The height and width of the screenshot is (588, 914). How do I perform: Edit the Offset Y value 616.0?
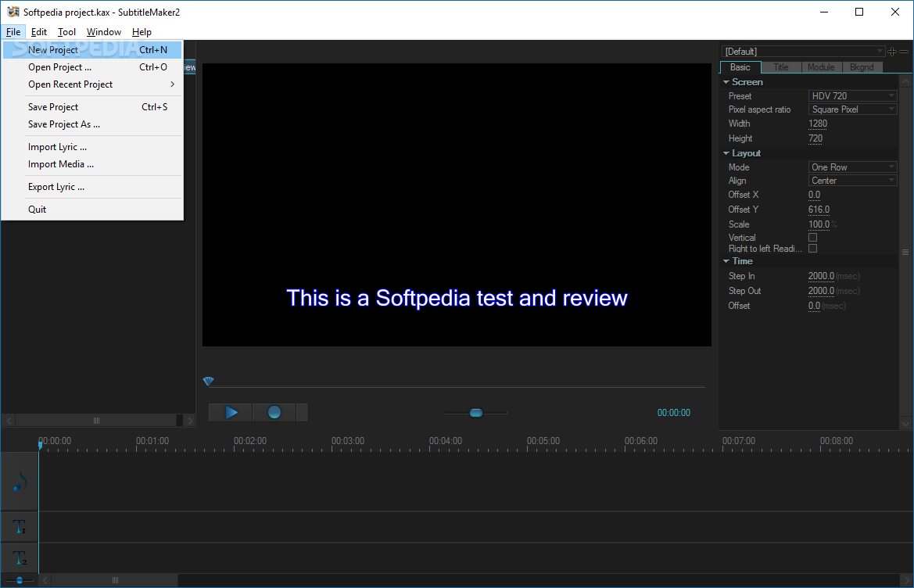click(819, 210)
